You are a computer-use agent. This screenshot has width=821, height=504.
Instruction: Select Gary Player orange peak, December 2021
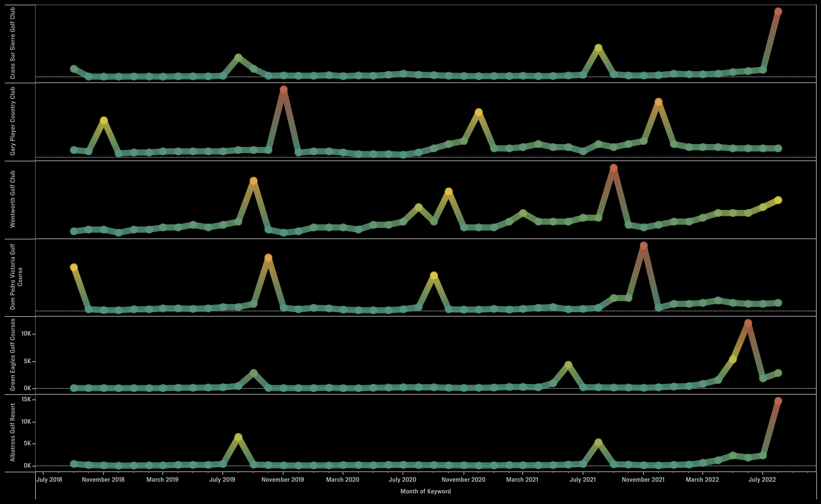(x=658, y=102)
